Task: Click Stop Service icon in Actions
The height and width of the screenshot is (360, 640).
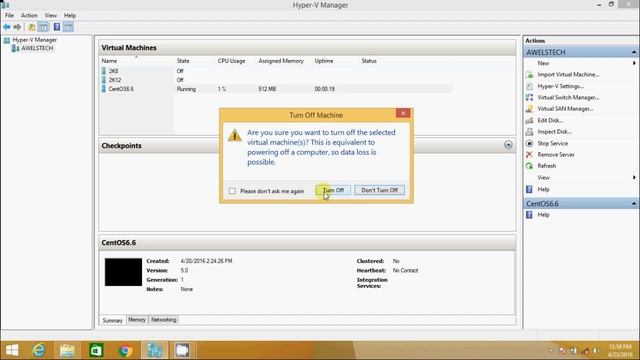Action: tap(529, 143)
